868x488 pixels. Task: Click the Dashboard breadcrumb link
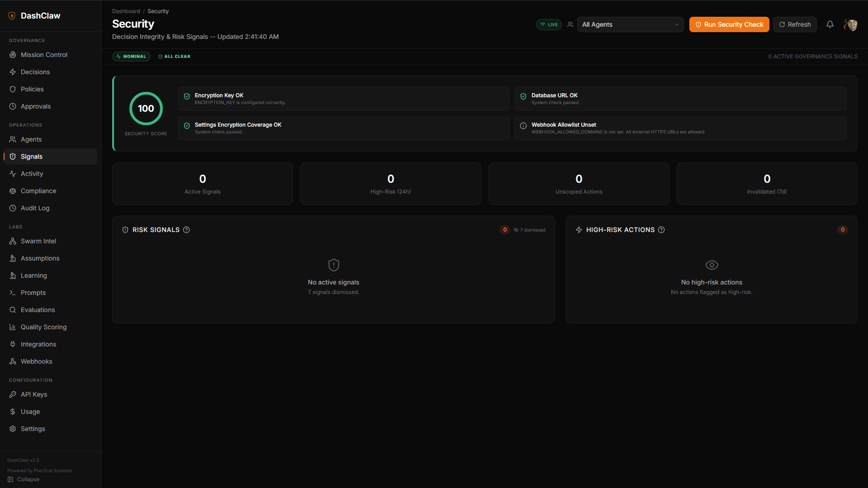(126, 11)
